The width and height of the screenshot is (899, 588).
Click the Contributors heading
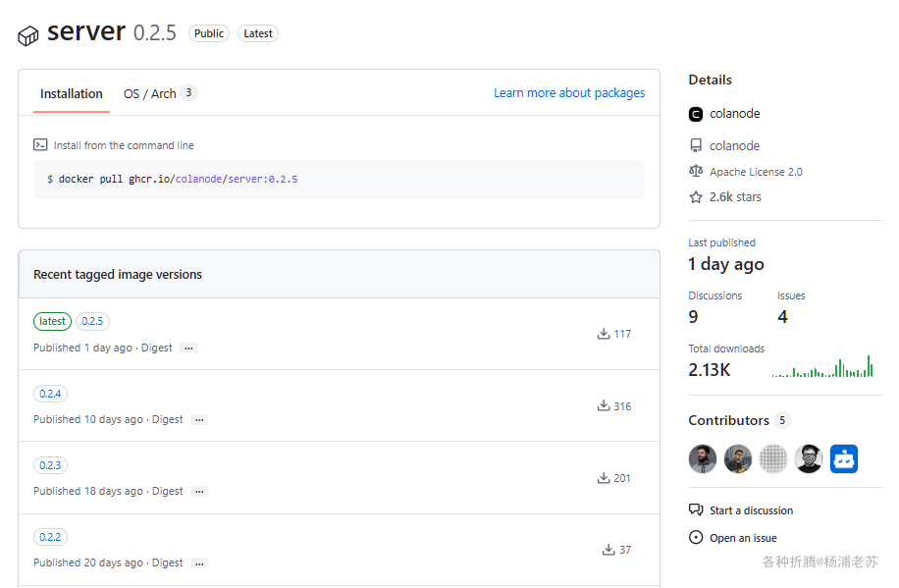click(x=728, y=420)
